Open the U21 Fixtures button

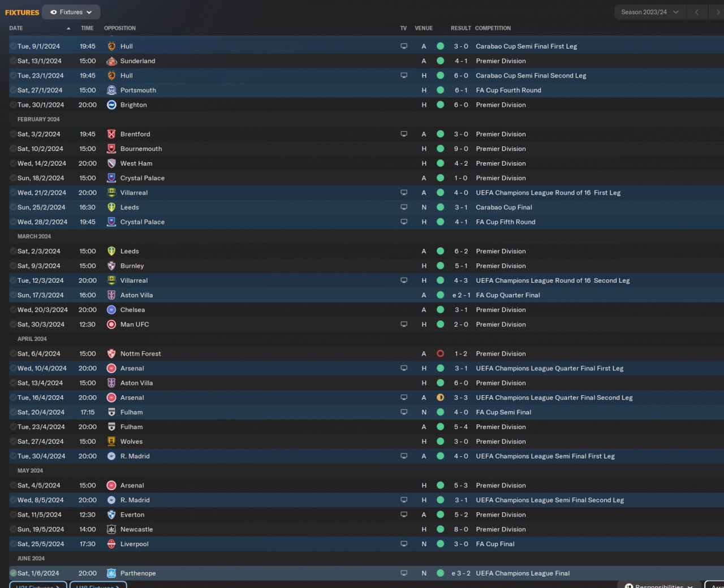(x=38, y=585)
